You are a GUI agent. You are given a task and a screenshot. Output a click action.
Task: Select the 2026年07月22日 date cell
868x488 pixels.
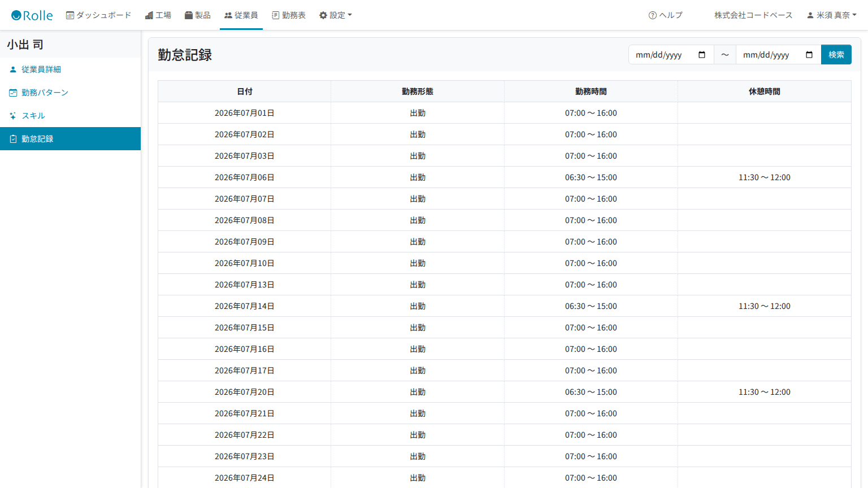coord(245,435)
